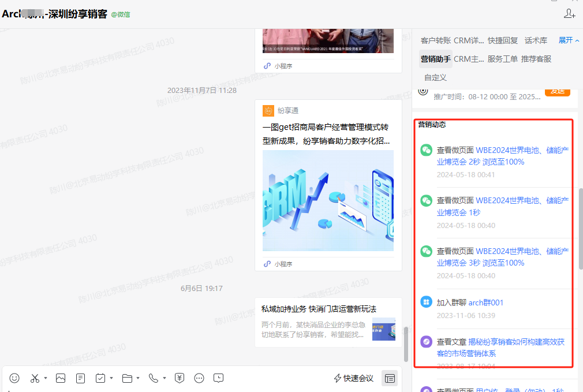Open the 推荐客服 tab
This screenshot has height=392, width=583.
coord(536,59)
